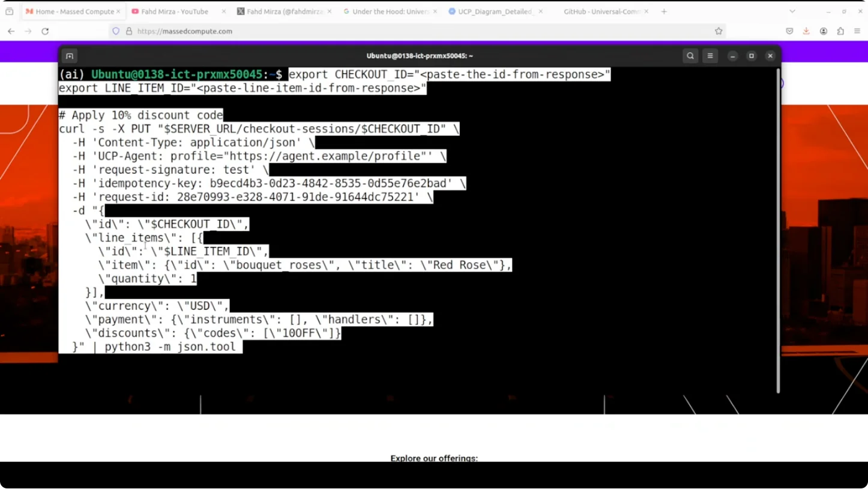
Task: Open the terminal hamburger menu
Action: point(710,56)
